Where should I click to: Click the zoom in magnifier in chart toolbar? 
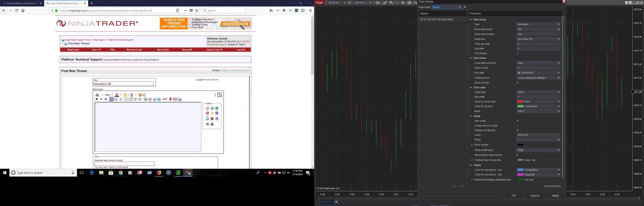391,3
